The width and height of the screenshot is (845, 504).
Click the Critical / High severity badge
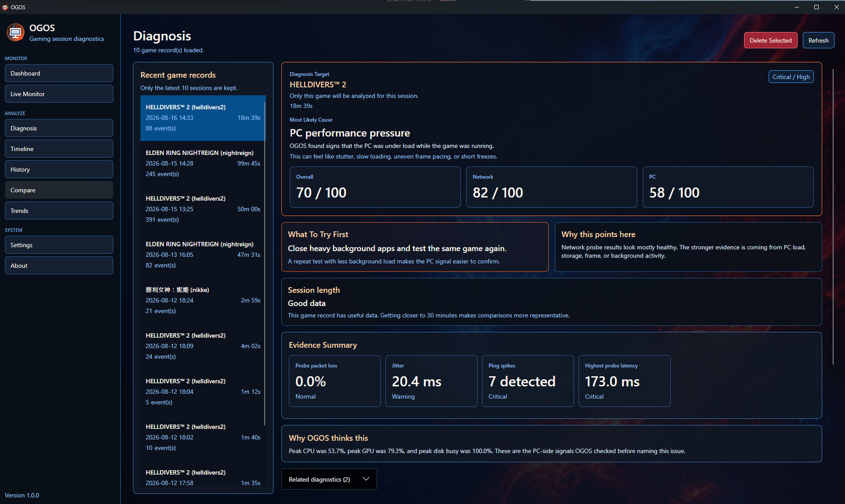pyautogui.click(x=791, y=77)
